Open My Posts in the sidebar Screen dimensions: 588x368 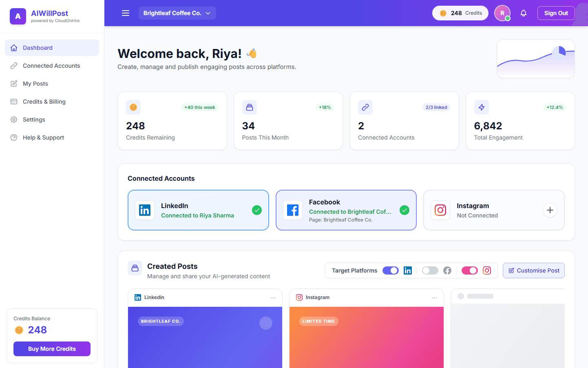tap(52, 84)
